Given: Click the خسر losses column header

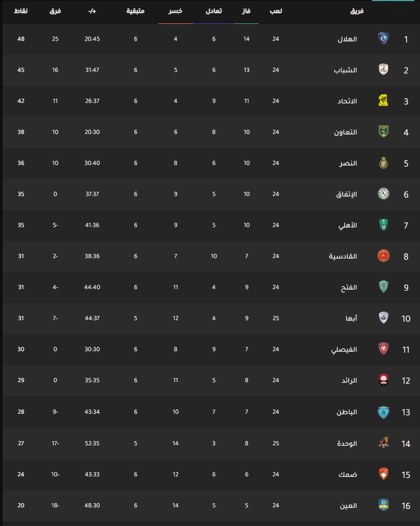Looking at the screenshot, I should [x=175, y=11].
